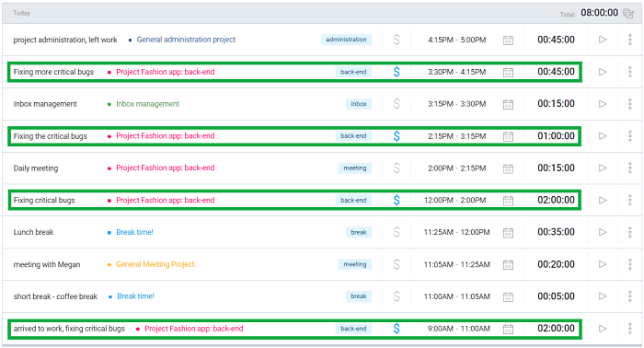
Task: Toggle billable on Fixing the critical bugs
Action: point(397,136)
